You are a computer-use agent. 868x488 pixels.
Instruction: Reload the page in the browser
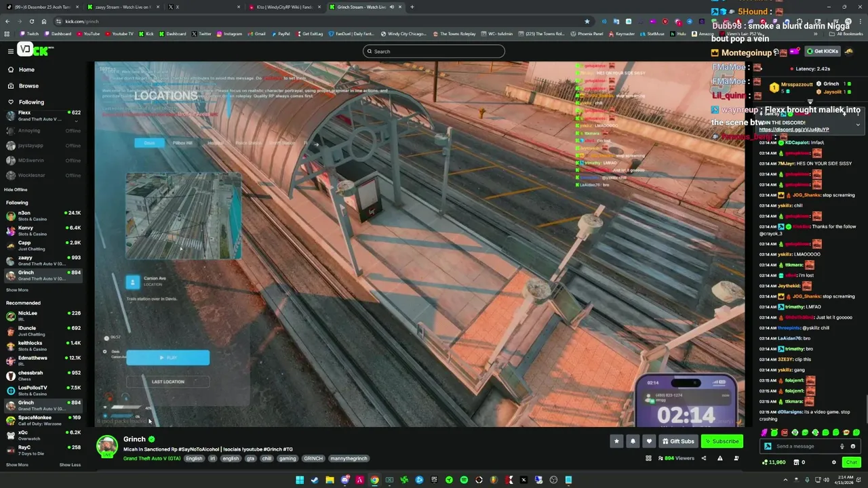(31, 21)
